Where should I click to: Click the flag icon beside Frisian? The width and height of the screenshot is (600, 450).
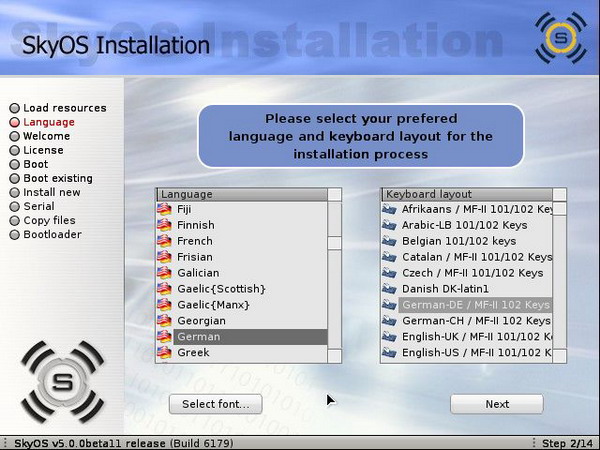pos(164,257)
